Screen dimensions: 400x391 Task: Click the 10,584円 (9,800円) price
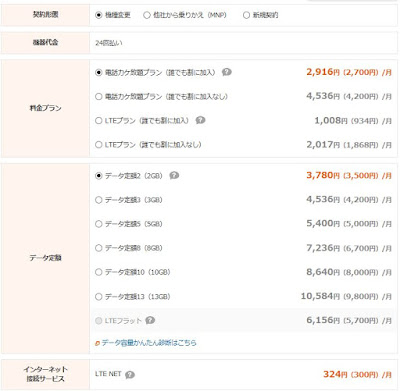(346, 296)
